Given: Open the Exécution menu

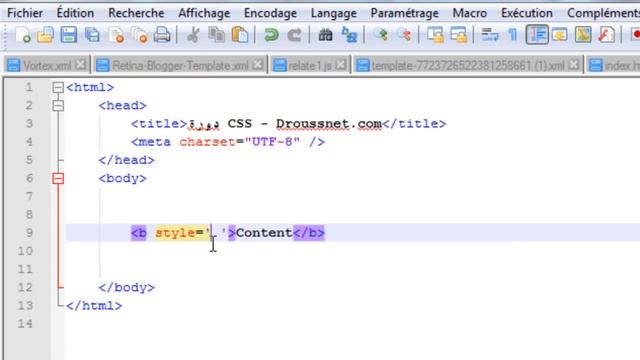Looking at the screenshot, I should (x=527, y=13).
